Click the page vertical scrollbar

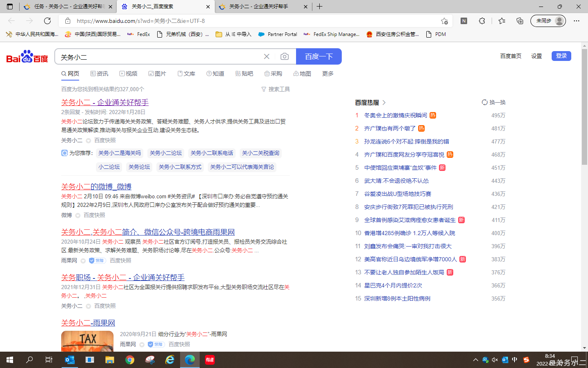pyautogui.click(x=584, y=107)
